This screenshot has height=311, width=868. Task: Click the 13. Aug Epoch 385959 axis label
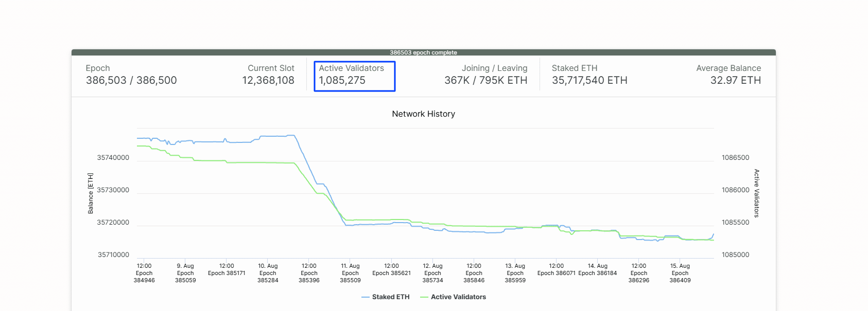pos(515,273)
